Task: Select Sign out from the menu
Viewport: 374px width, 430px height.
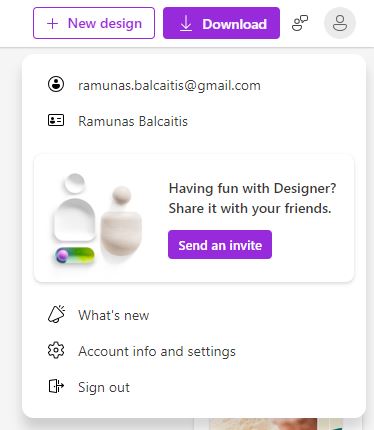Action: (104, 387)
